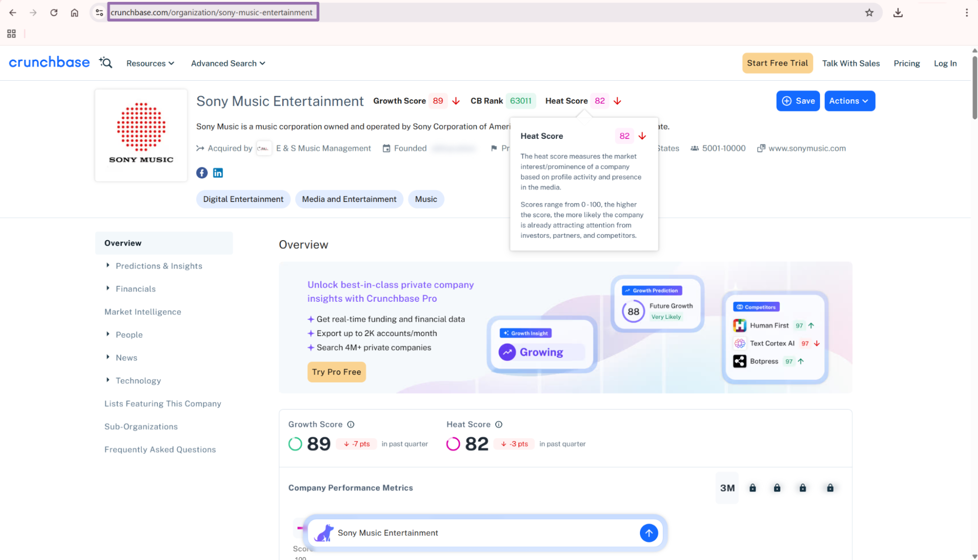This screenshot has width=978, height=560.
Task: Go to Market Intelligence section
Action: [x=142, y=312]
